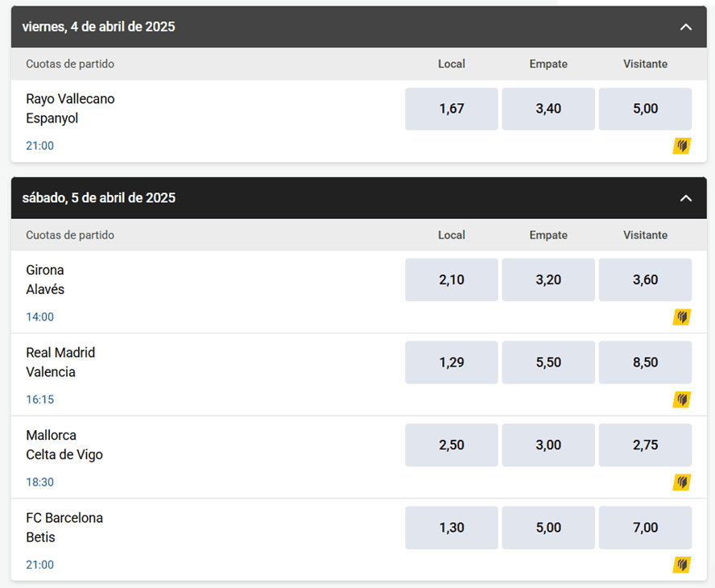Open the Real Madrid vs Valencia match page
The width and height of the screenshot is (715, 588).
61,362
